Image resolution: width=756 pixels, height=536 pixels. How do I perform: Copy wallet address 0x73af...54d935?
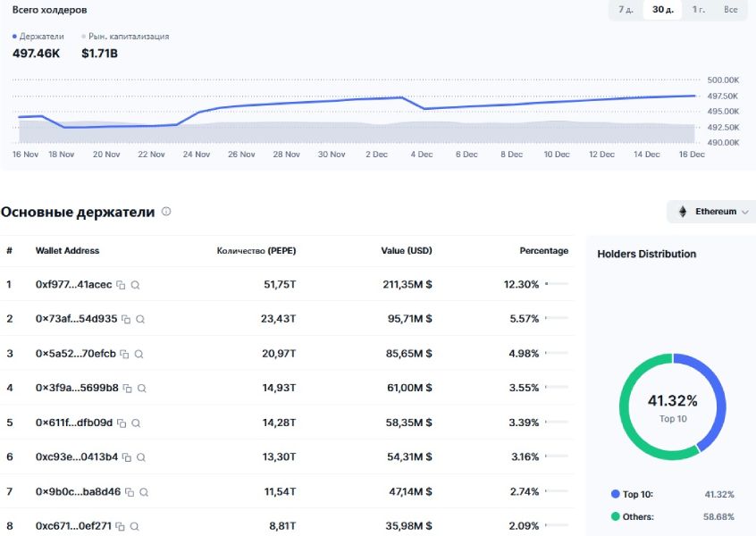coord(126,319)
